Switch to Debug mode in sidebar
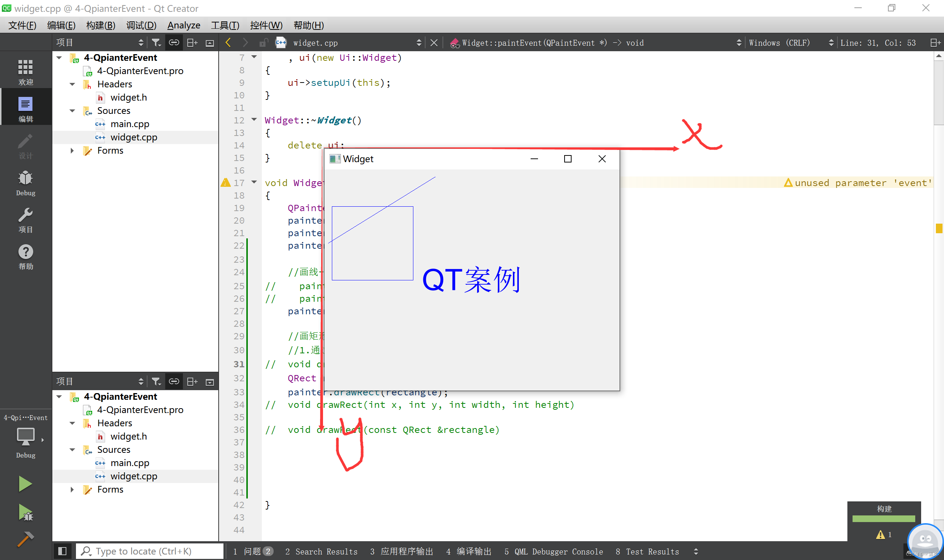This screenshot has height=560, width=944. pyautogui.click(x=26, y=183)
